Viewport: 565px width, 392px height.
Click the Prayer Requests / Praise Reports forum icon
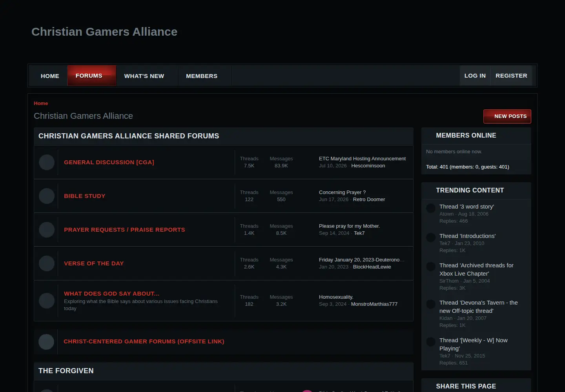pyautogui.click(x=47, y=230)
